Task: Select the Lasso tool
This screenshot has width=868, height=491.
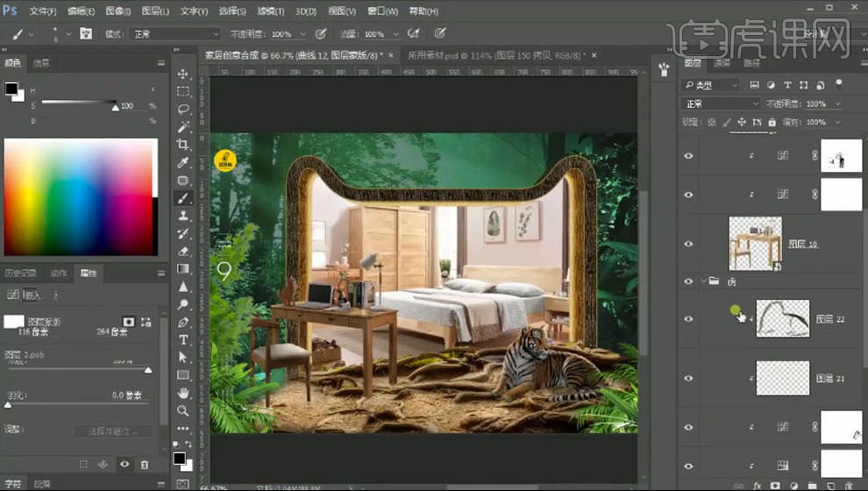Action: [x=183, y=109]
